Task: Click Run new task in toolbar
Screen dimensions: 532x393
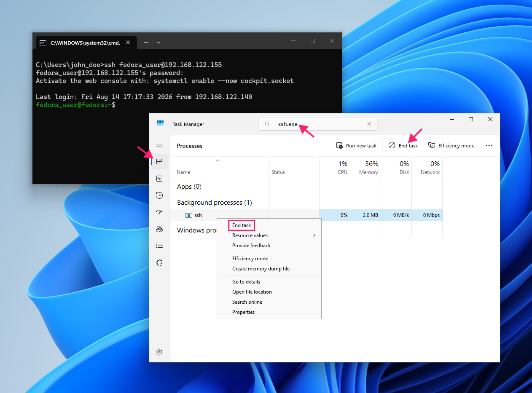Action: click(356, 145)
